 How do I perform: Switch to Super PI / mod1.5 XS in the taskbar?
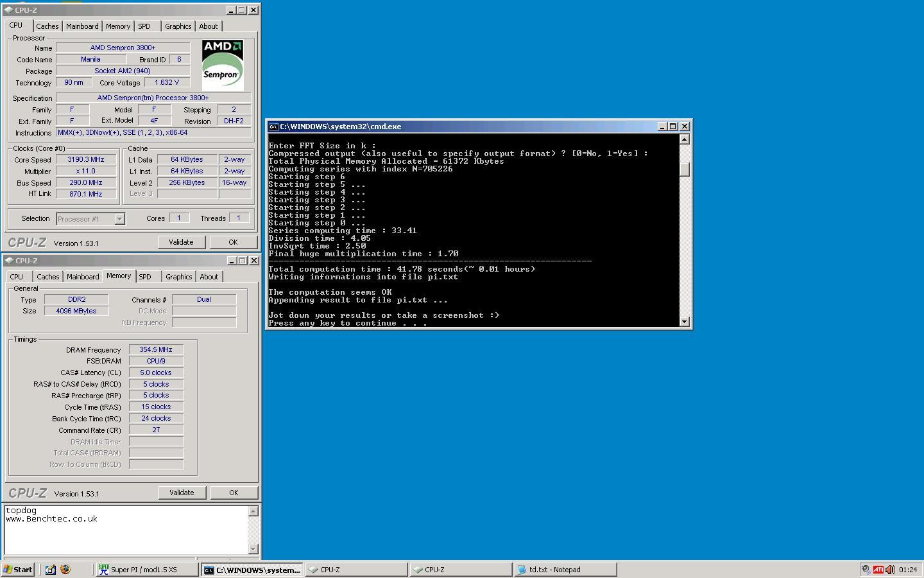click(x=146, y=570)
